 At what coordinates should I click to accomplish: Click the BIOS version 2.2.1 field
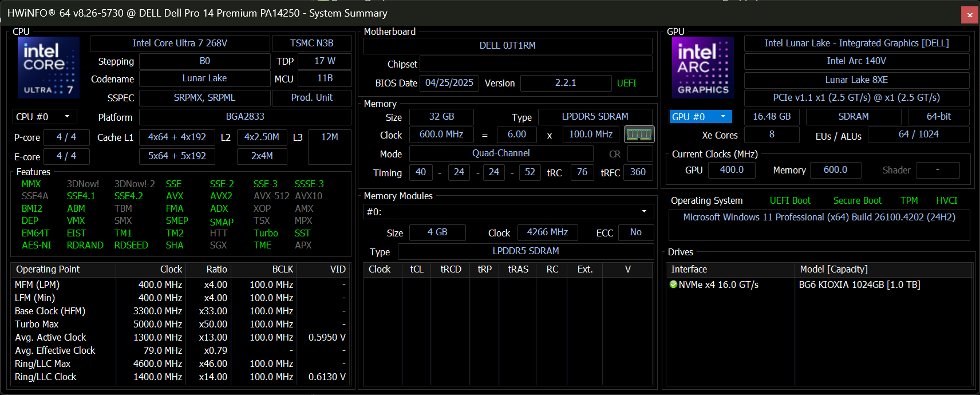click(566, 83)
